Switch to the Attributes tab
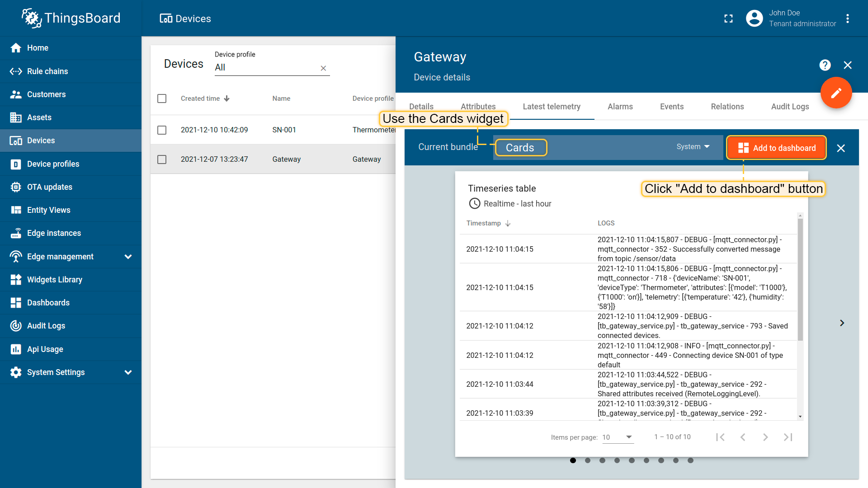Screen dimensions: 868x488 (478, 107)
